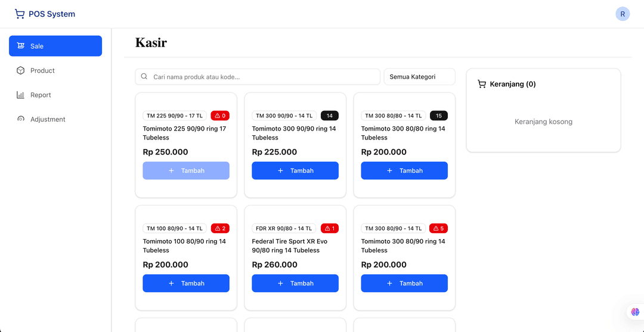The image size is (644, 332).
Task: Click the search magnifier icon
Action: click(x=144, y=77)
